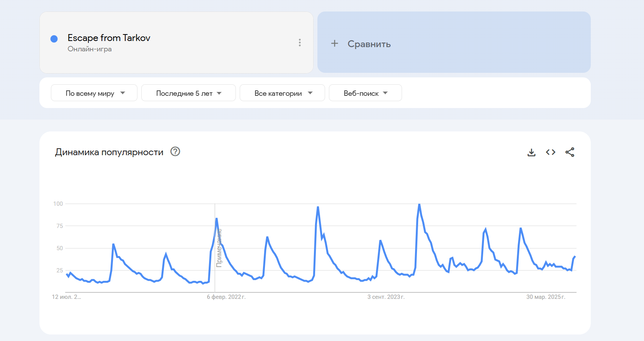Expand the По всему миру region dropdown

pos(94,93)
